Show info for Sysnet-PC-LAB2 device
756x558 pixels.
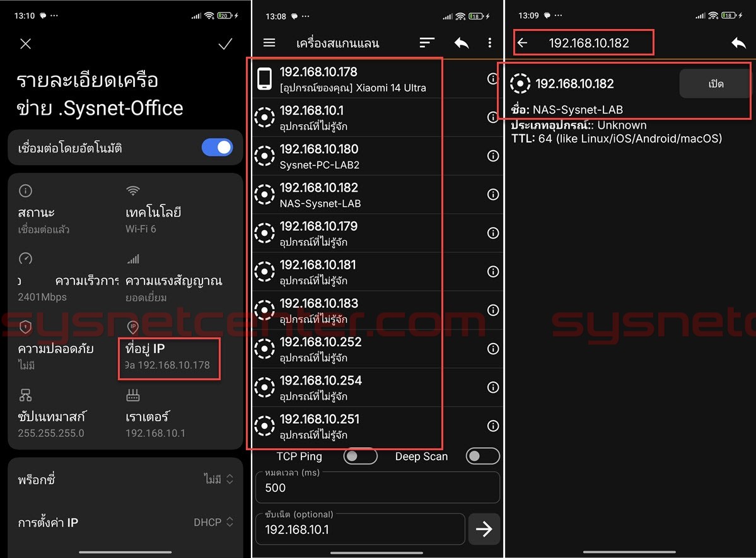492,156
